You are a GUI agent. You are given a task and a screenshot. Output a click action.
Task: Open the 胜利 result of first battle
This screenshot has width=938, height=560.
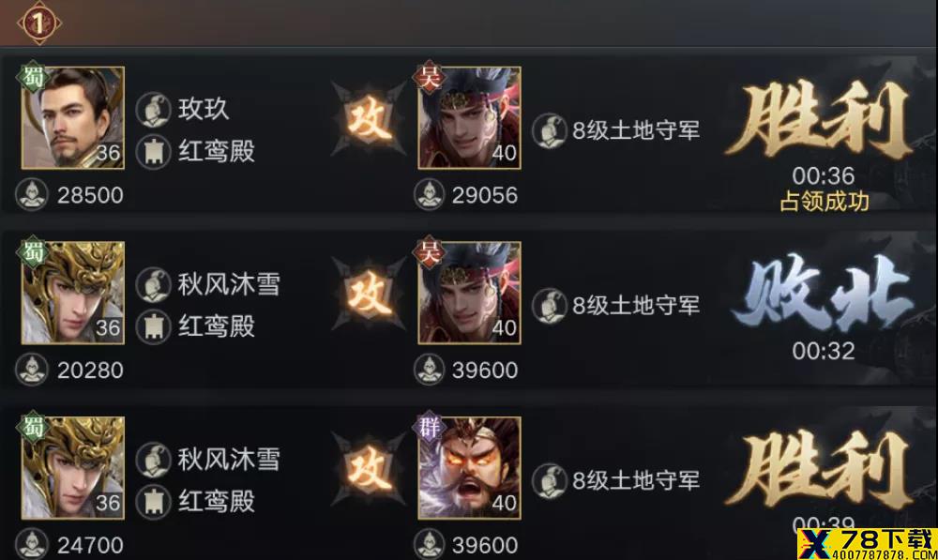click(821, 121)
